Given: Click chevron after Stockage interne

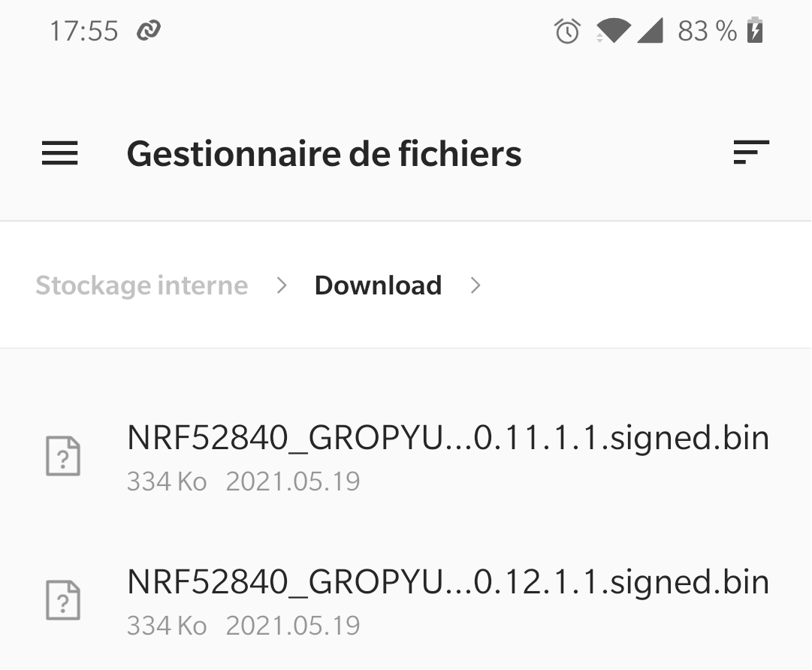Looking at the screenshot, I should click(282, 285).
